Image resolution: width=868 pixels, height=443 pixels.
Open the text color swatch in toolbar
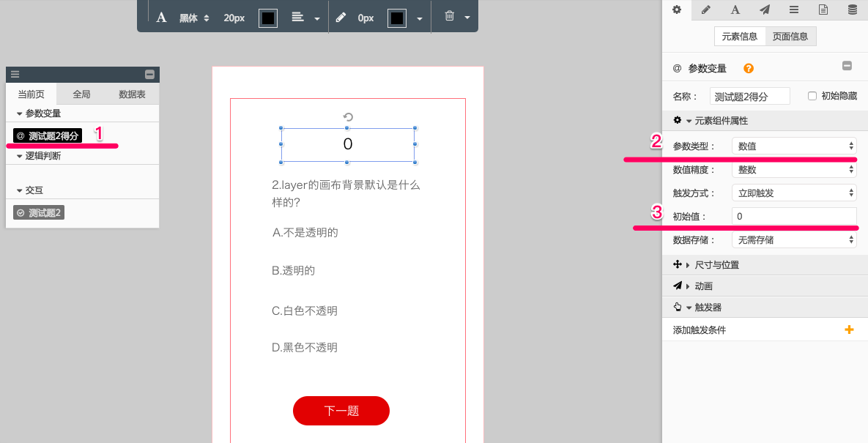[x=268, y=18]
